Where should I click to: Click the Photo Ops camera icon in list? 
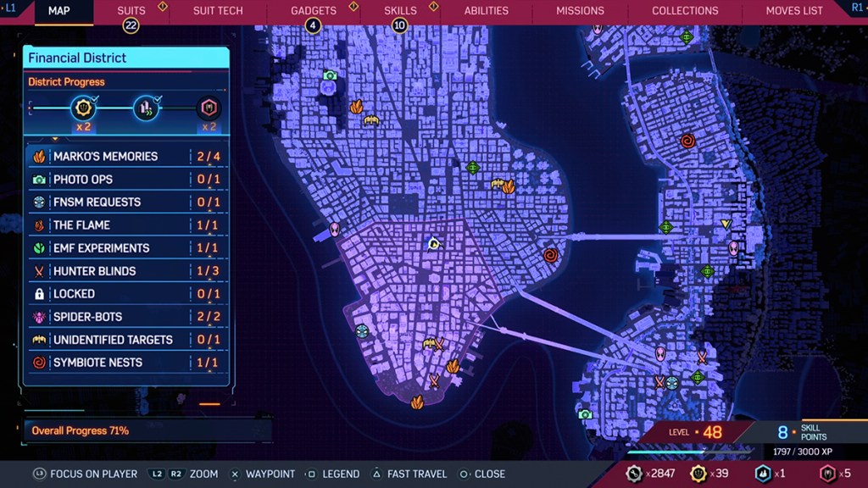39,180
